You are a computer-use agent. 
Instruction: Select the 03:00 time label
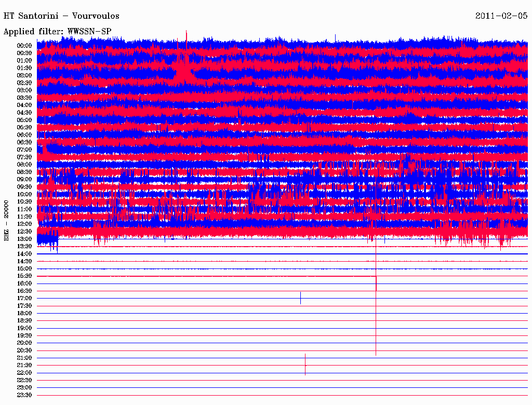[24, 90]
